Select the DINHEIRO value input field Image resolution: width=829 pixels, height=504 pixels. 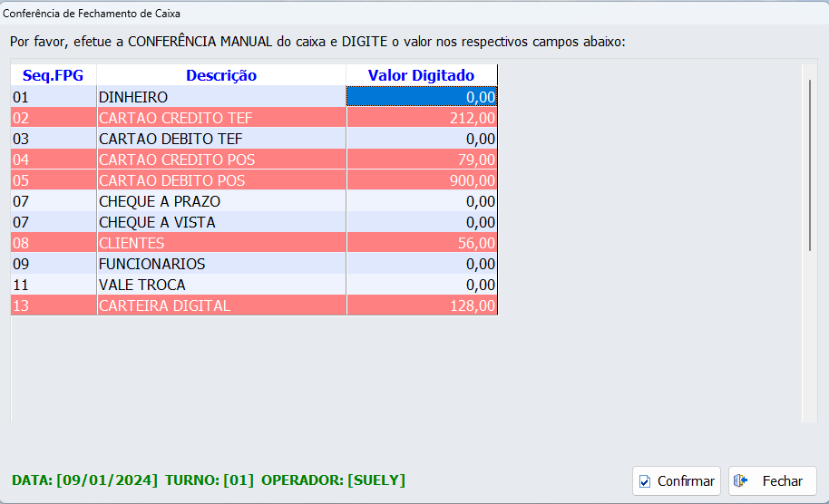422,96
